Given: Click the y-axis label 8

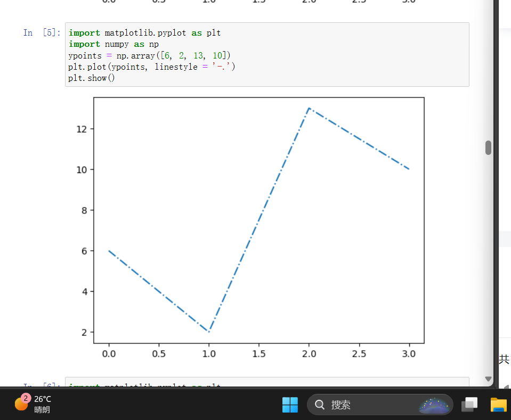Looking at the screenshot, I should pos(84,210).
